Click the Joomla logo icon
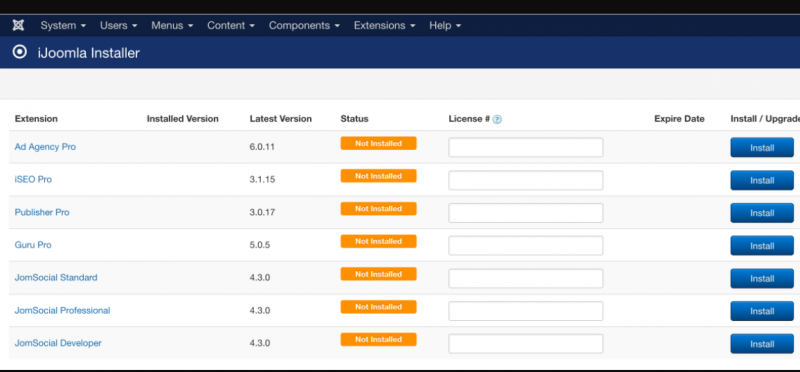The height and width of the screenshot is (372, 800). [18, 25]
